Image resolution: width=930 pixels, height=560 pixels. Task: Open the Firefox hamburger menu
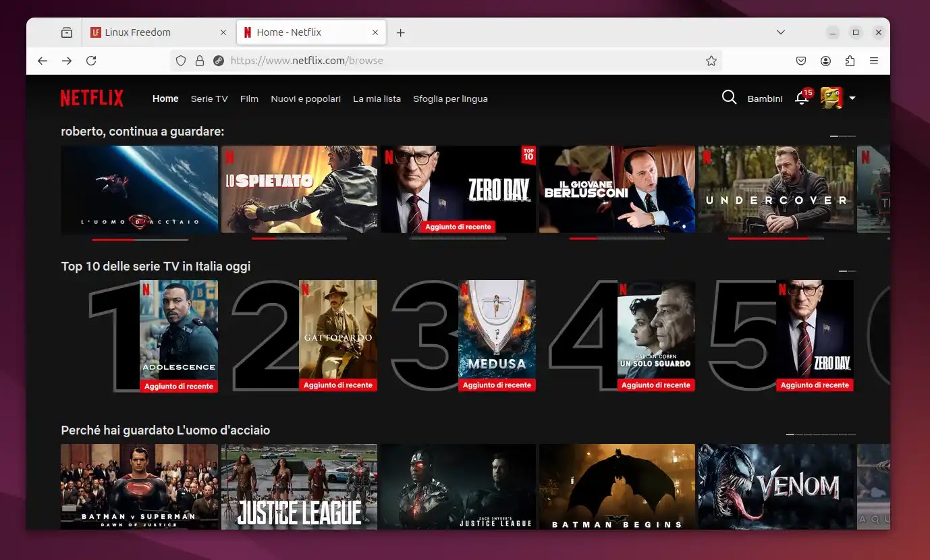click(874, 61)
